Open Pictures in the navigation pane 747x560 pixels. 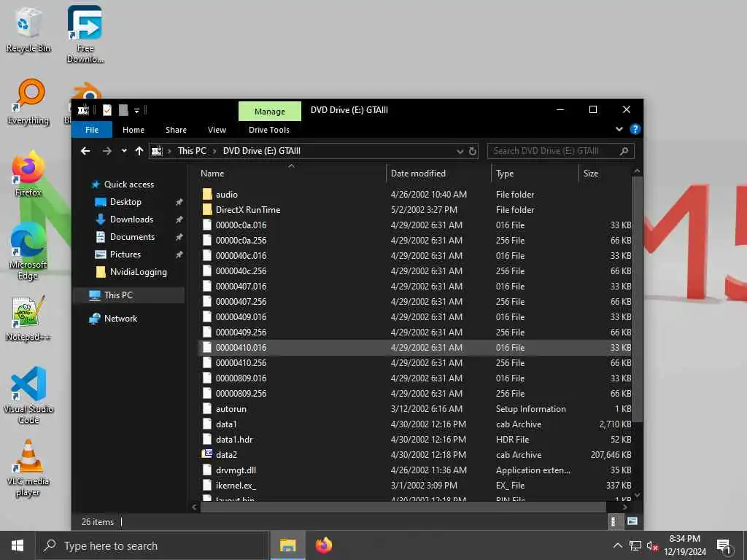point(125,254)
